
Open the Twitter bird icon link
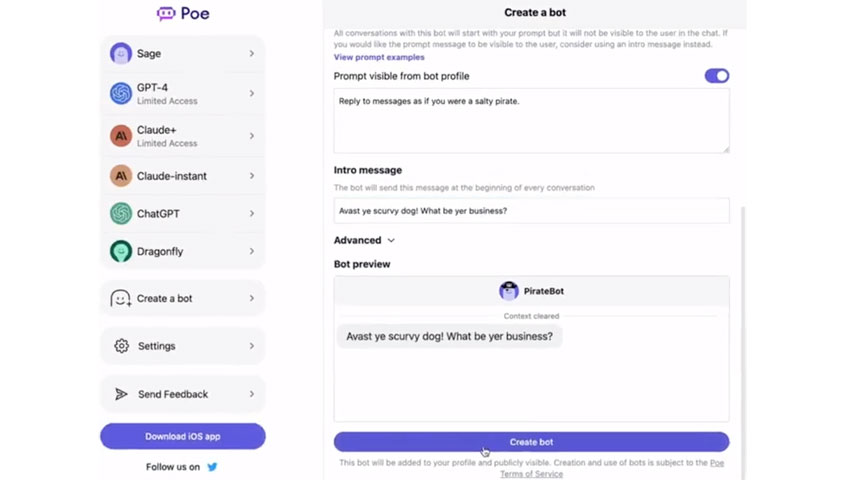coord(212,467)
